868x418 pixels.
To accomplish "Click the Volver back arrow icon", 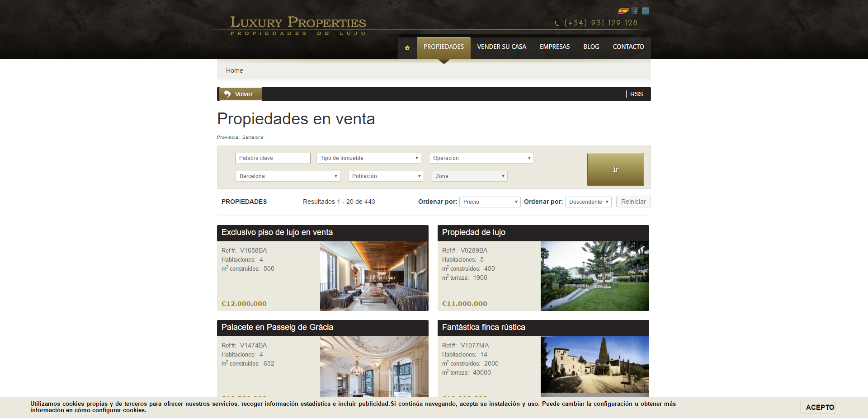I will click(227, 94).
